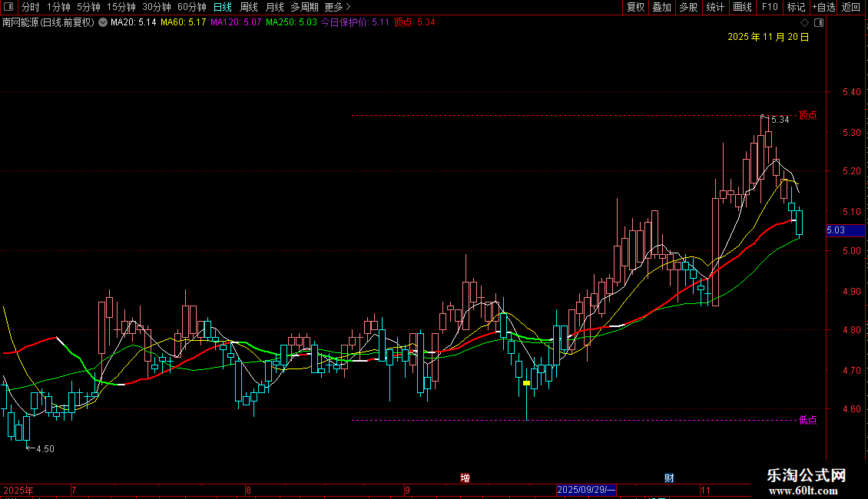Screen dimensions: 868x499
Task: Click the 5.00 price axis label
Action: (851, 250)
